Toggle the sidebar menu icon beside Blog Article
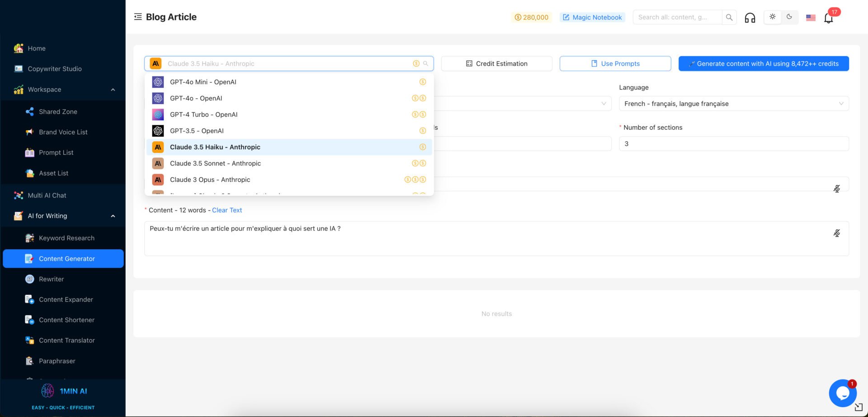The width and height of the screenshot is (868, 417). (138, 17)
